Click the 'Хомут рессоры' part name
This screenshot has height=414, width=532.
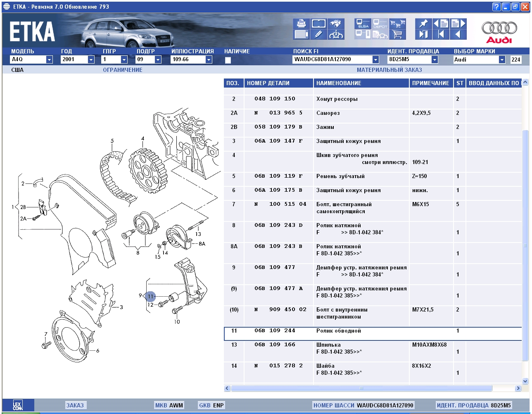click(x=337, y=99)
